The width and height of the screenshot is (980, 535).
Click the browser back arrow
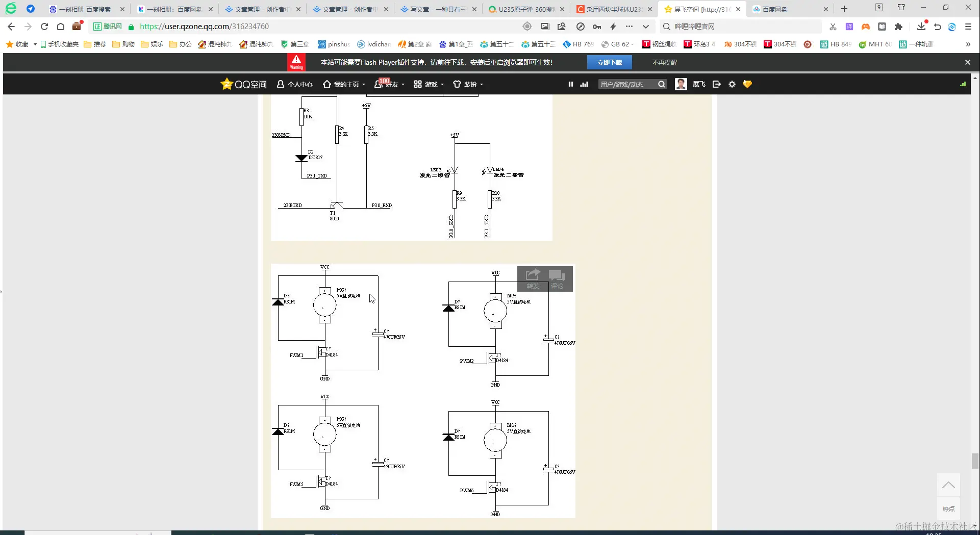click(11, 27)
